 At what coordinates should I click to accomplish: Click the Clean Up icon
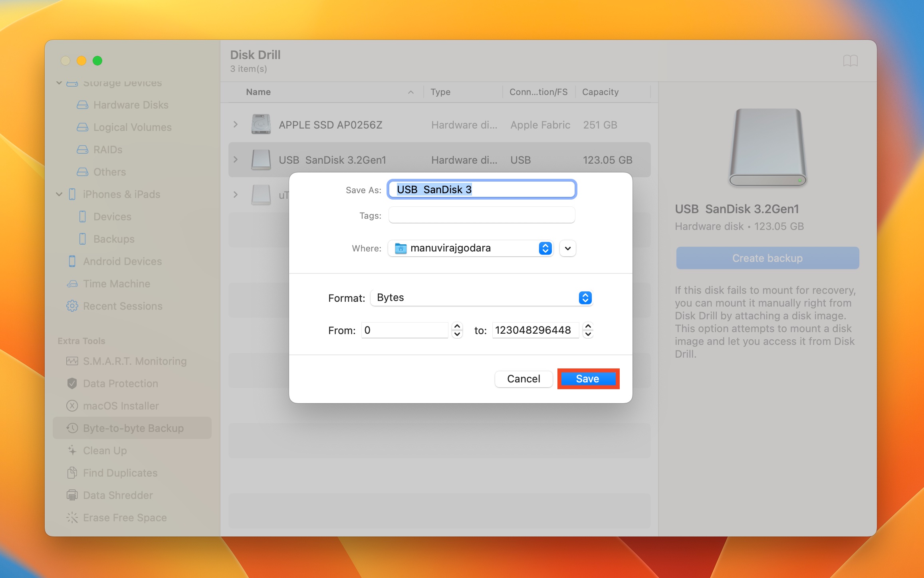pos(72,450)
